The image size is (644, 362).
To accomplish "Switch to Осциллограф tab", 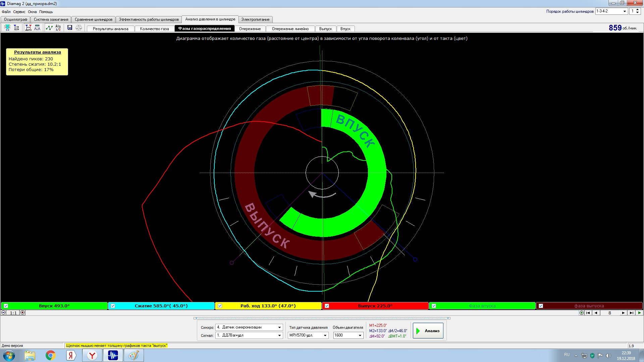I will point(15,19).
